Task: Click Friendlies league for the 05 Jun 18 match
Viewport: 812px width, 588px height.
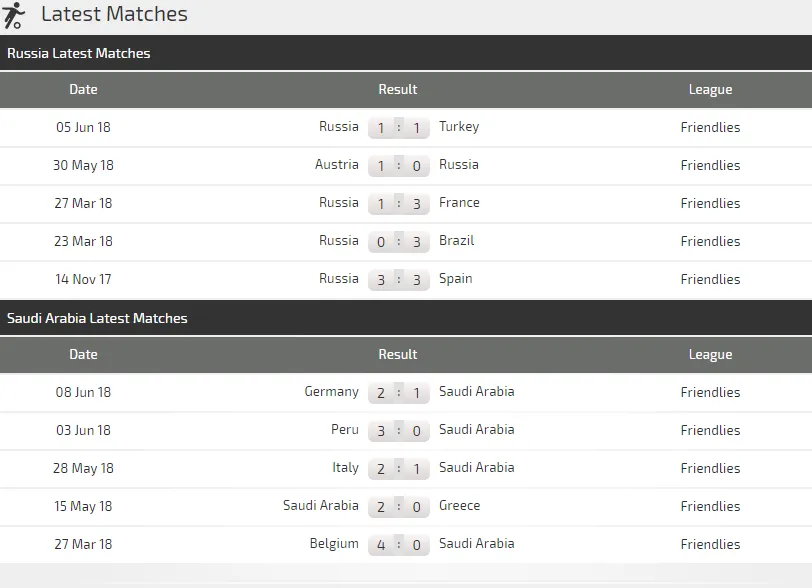Action: pos(710,127)
